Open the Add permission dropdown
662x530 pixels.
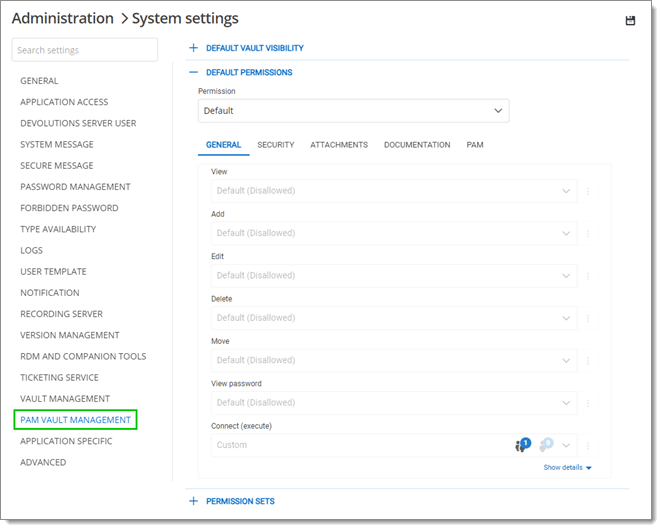[394, 233]
